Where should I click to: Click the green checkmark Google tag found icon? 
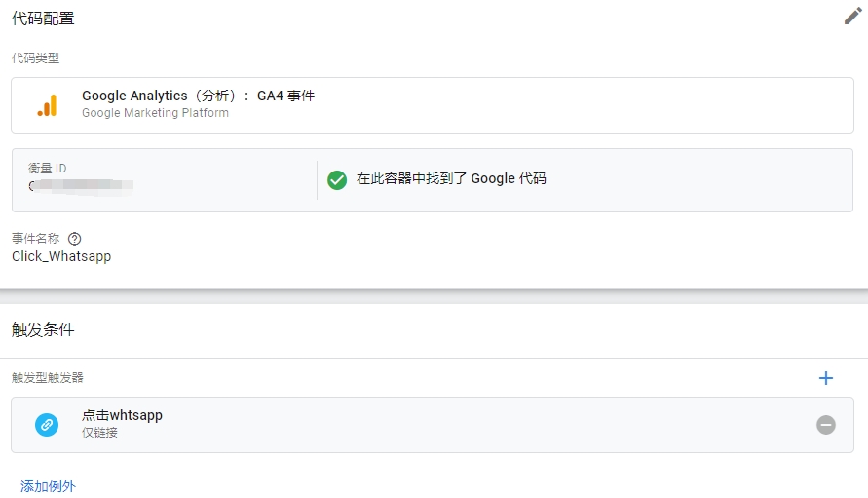pyautogui.click(x=336, y=180)
